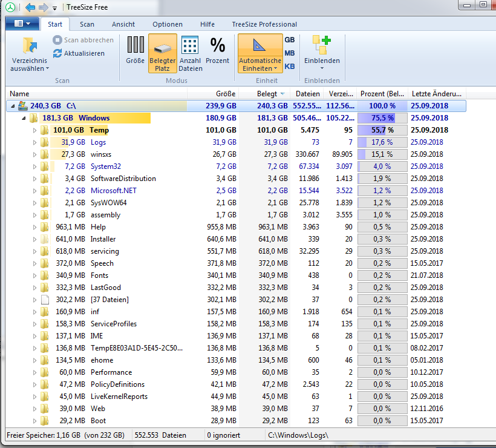496x448 pixels.
Task: Expand the winsxs folder
Action: (35, 154)
